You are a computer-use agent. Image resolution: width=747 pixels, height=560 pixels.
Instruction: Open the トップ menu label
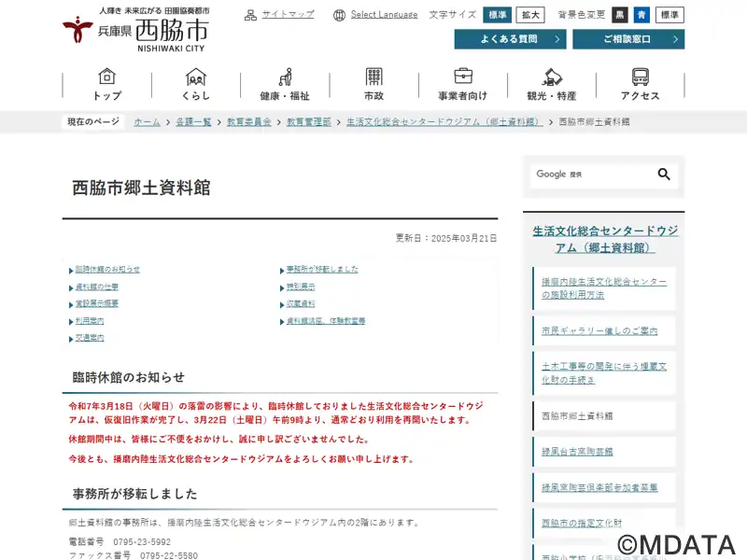[x=107, y=96]
